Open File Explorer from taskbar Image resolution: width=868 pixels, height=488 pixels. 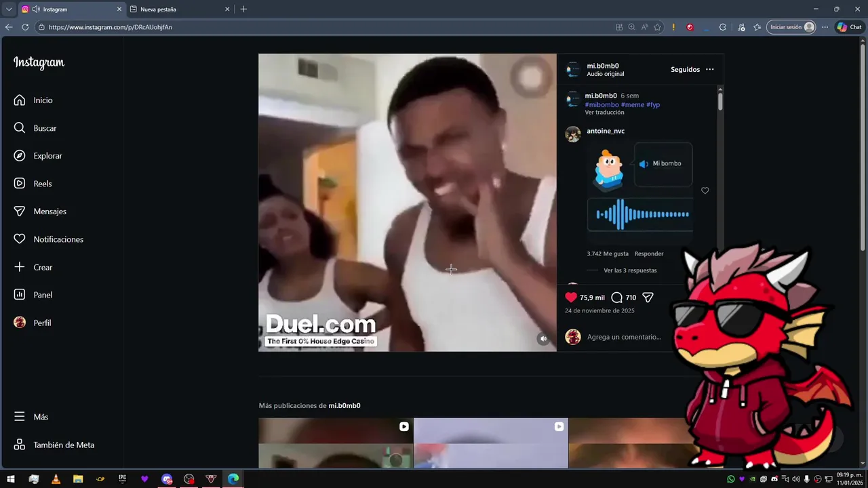[x=78, y=479]
